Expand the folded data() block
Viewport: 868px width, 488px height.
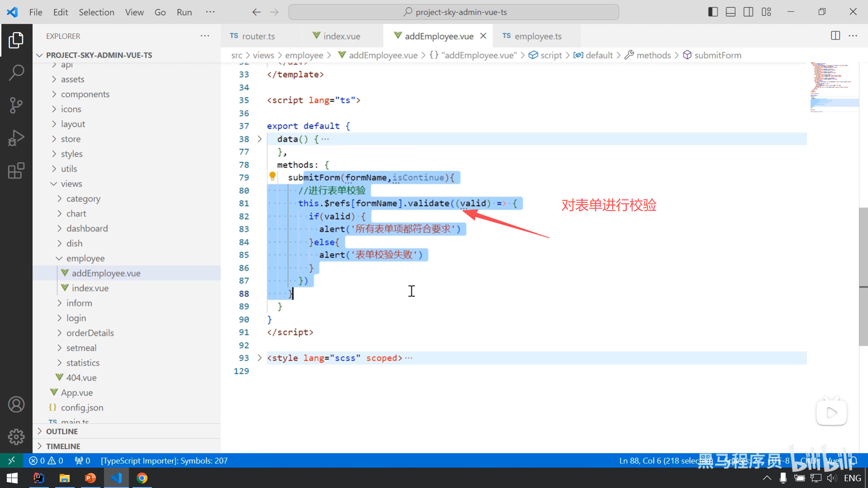[259, 139]
